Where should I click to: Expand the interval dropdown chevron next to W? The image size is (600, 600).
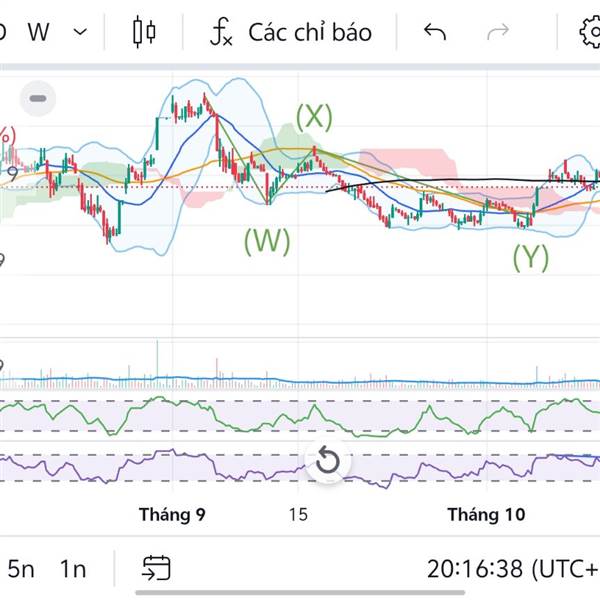(x=81, y=32)
